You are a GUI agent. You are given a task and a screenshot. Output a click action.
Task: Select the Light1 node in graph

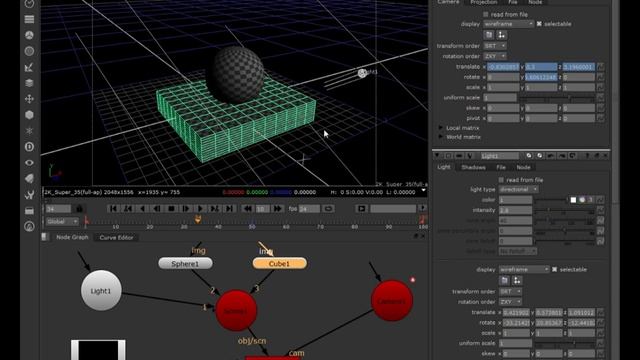tap(101, 291)
